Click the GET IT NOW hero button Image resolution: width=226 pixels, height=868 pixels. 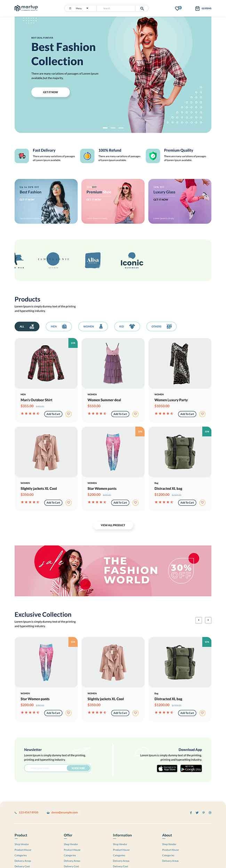point(50,92)
